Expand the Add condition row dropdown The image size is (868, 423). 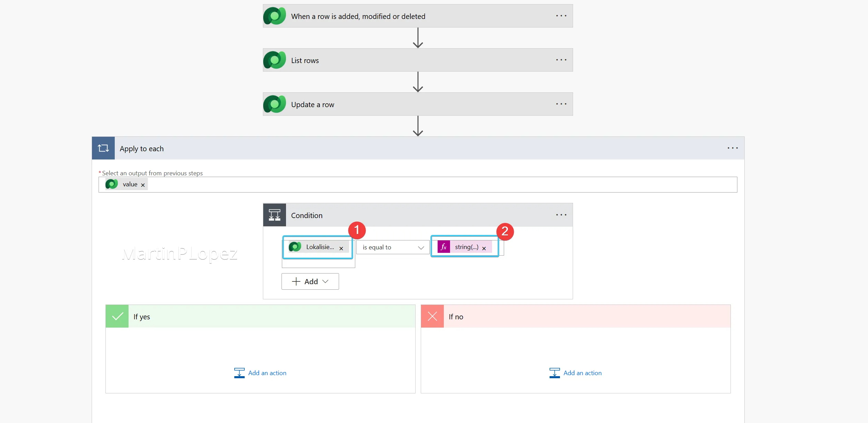click(x=310, y=281)
